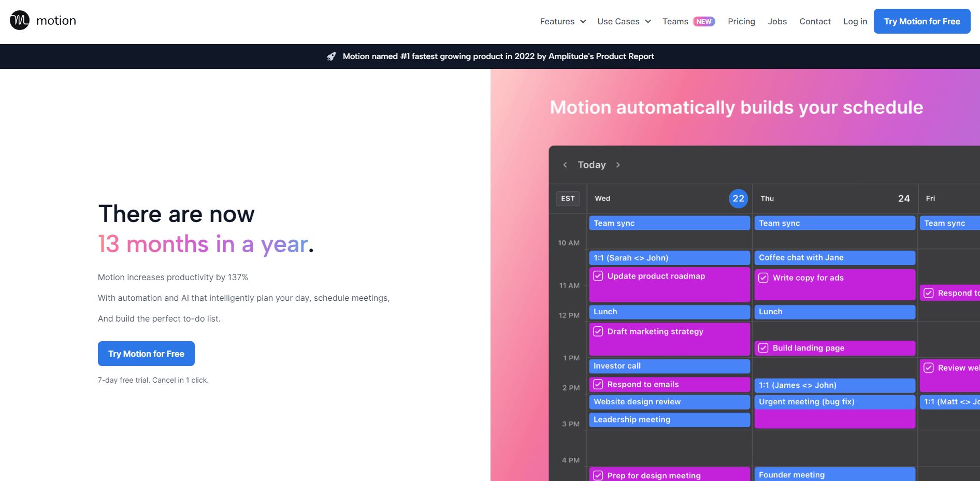
Task: Click '7-day free trial' note text
Action: coord(153,380)
